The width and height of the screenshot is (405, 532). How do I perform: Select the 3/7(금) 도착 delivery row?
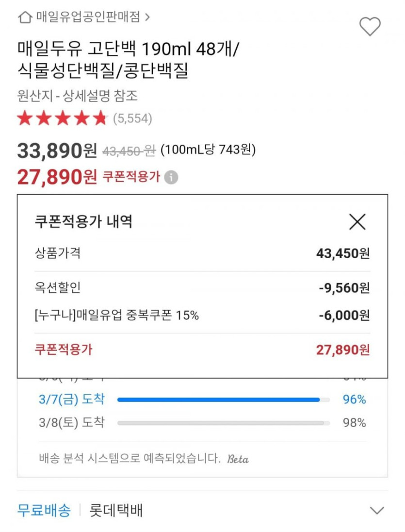point(71,399)
